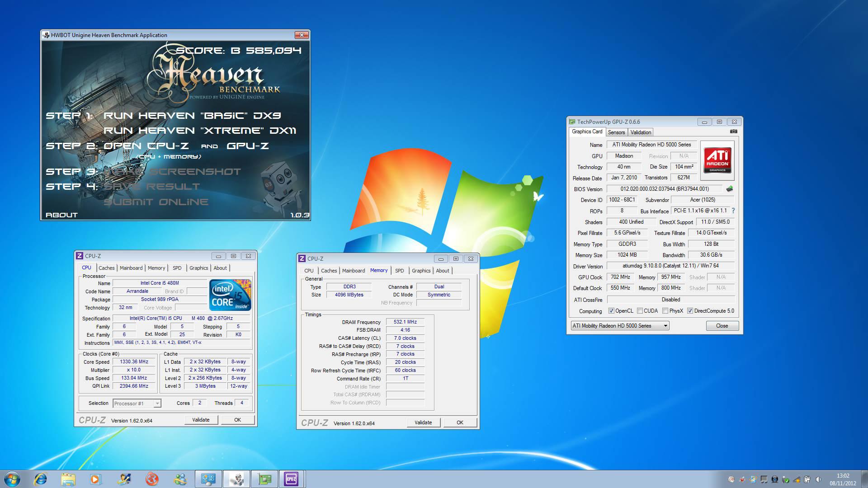Click the power plug battery tray icon

(807, 479)
